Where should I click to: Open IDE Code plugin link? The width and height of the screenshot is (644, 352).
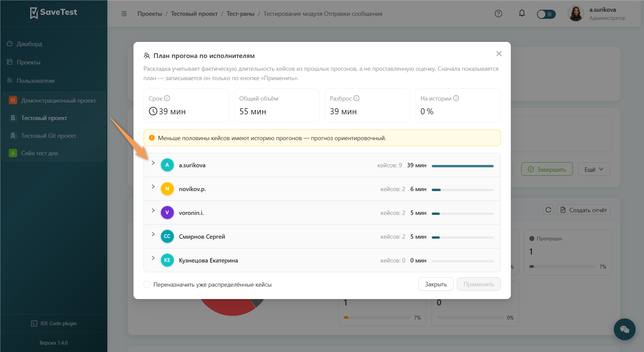(54, 323)
